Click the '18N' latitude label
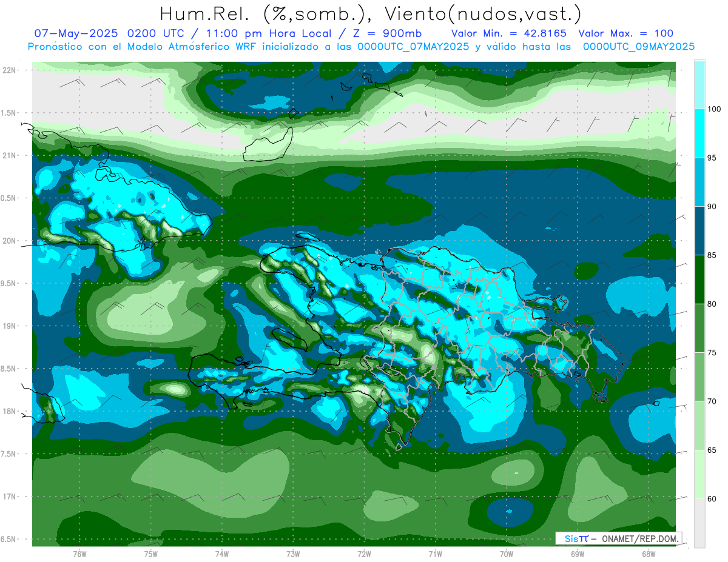728x562 pixels. pos(9,411)
